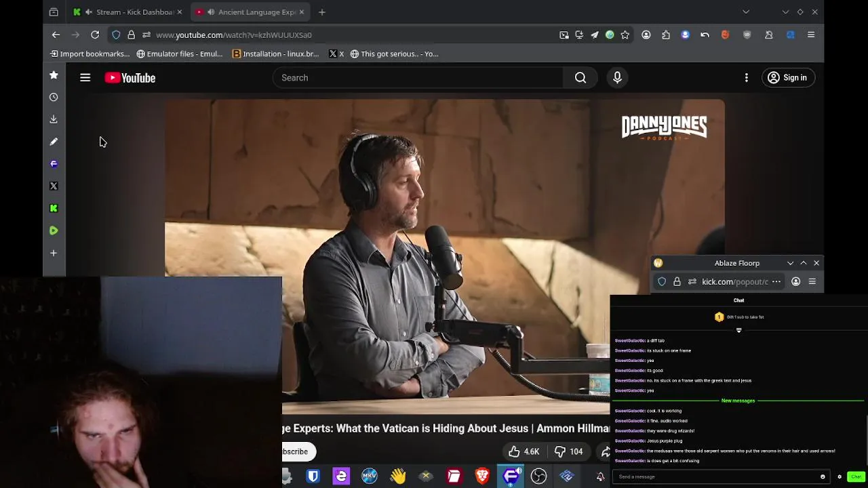
Task: Open Brave browser from taskbar
Action: pos(482,476)
